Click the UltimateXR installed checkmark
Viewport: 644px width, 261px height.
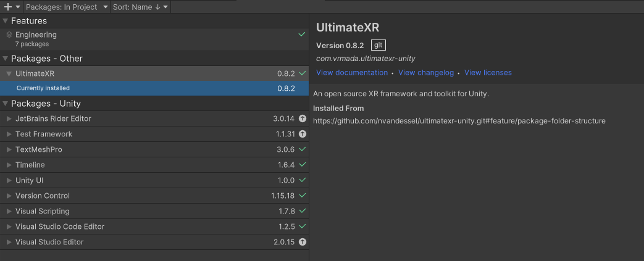[x=303, y=73]
